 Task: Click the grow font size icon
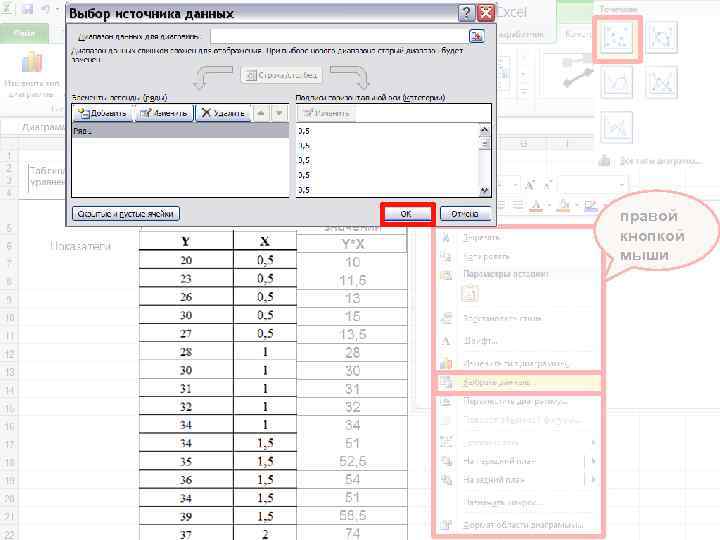(x=529, y=186)
